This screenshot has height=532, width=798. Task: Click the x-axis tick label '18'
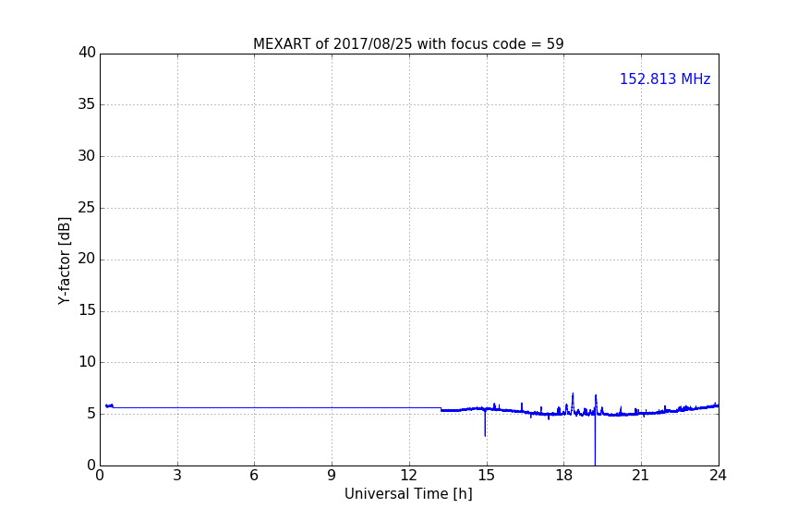[563, 476]
